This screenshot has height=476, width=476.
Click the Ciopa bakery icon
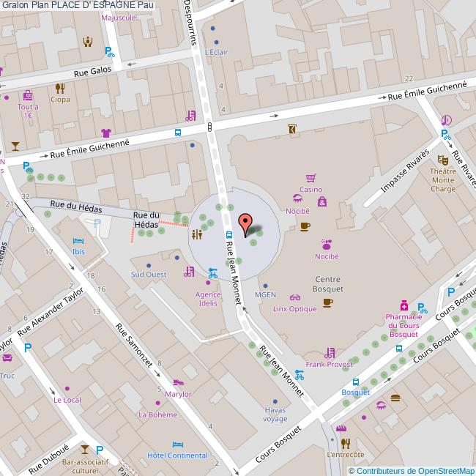(60, 87)
